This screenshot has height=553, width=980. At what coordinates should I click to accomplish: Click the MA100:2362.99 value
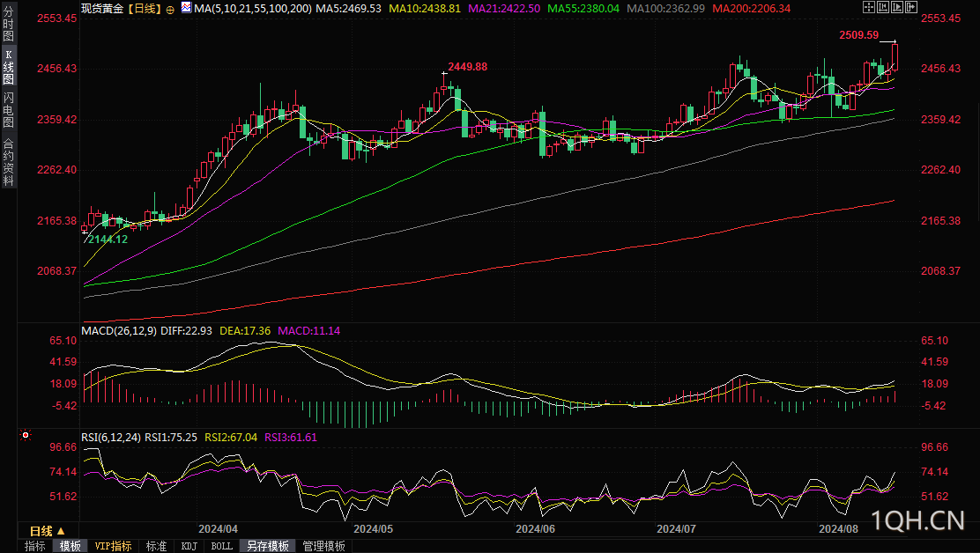(665, 9)
